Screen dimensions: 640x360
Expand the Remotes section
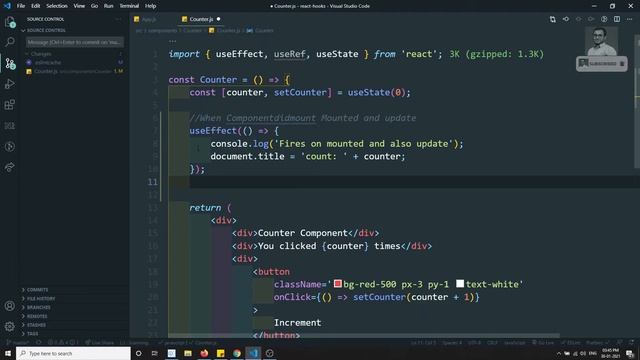click(37, 316)
